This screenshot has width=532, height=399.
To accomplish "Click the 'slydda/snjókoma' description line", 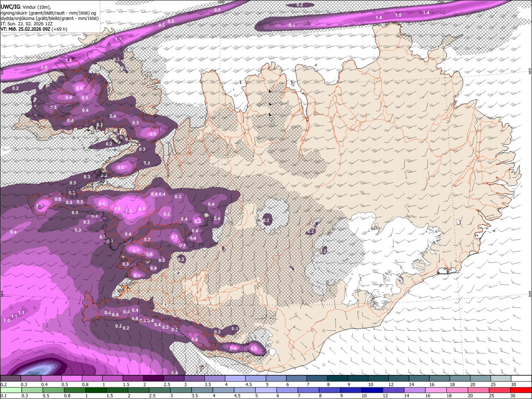I will pos(49,18).
